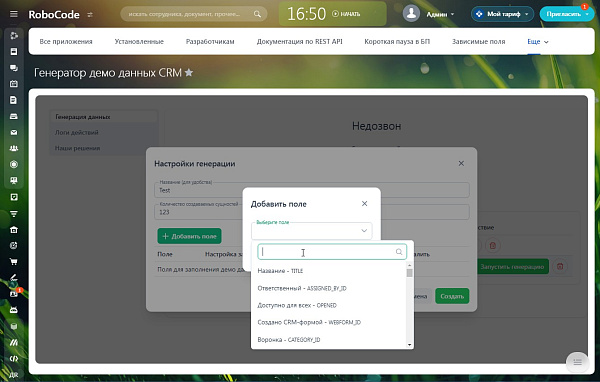The height and width of the screenshot is (382, 600).
Task: Click the green Создать button
Action: coord(452,296)
